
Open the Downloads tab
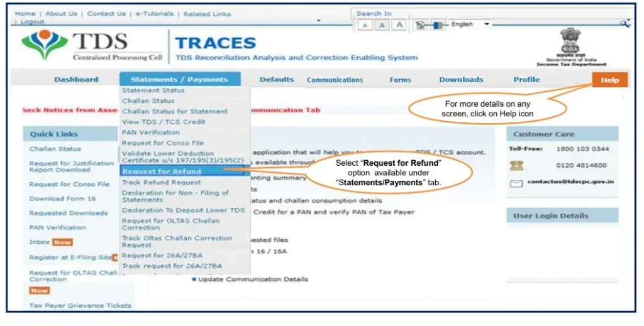[461, 80]
